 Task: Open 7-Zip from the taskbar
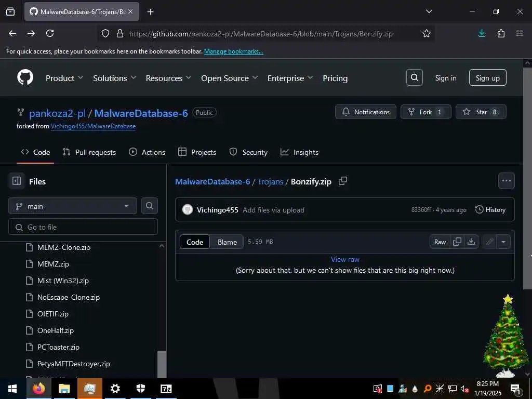pos(166,389)
